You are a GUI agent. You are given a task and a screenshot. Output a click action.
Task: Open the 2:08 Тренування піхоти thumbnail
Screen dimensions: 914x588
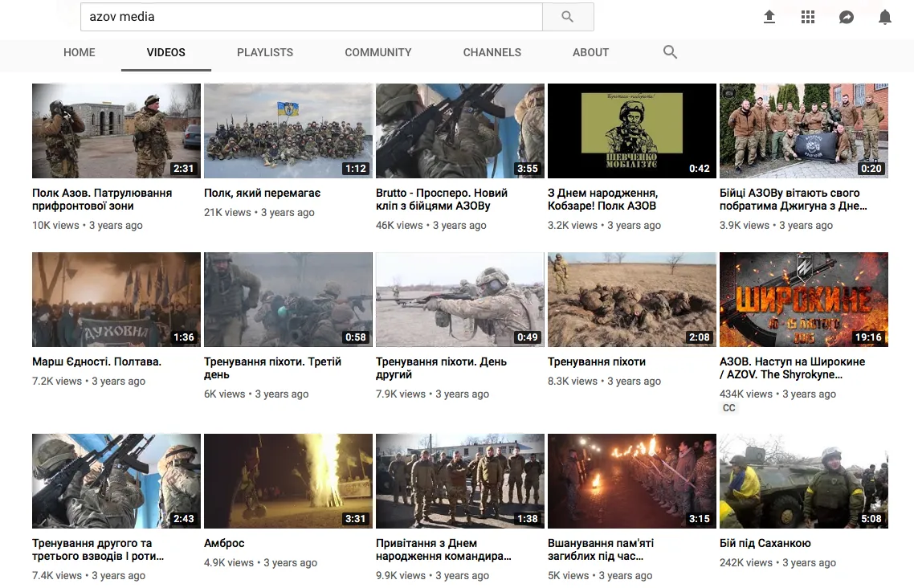632,300
